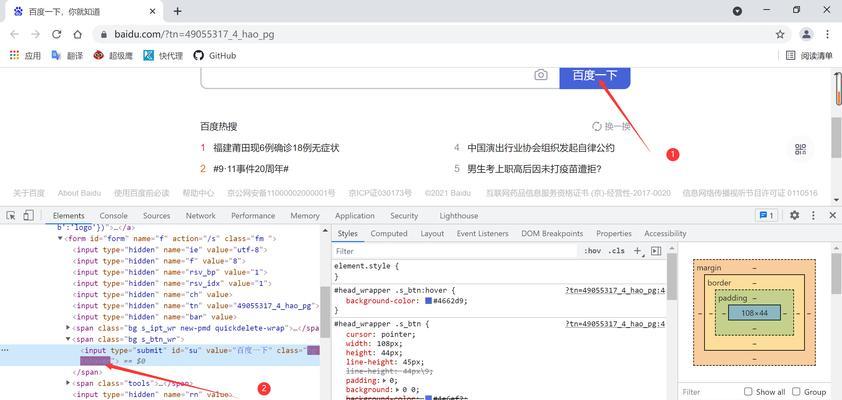Toggle the .cls class editor
Image resolution: width=842 pixels, height=400 pixels.
(616, 251)
